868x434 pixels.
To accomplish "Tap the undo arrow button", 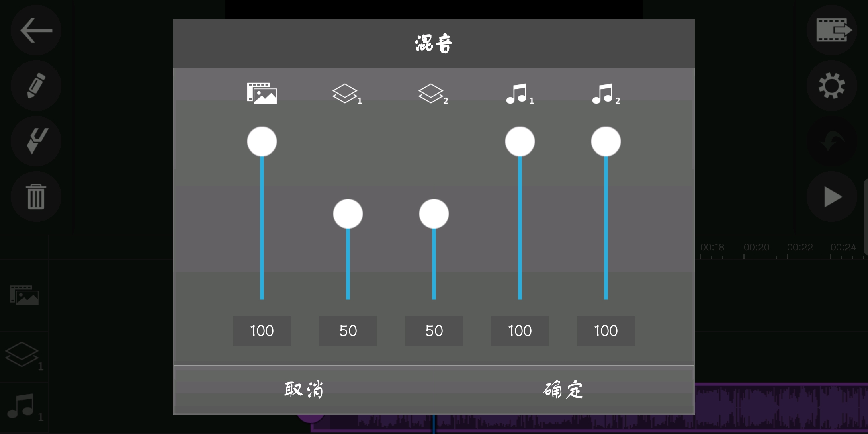I will point(832,141).
